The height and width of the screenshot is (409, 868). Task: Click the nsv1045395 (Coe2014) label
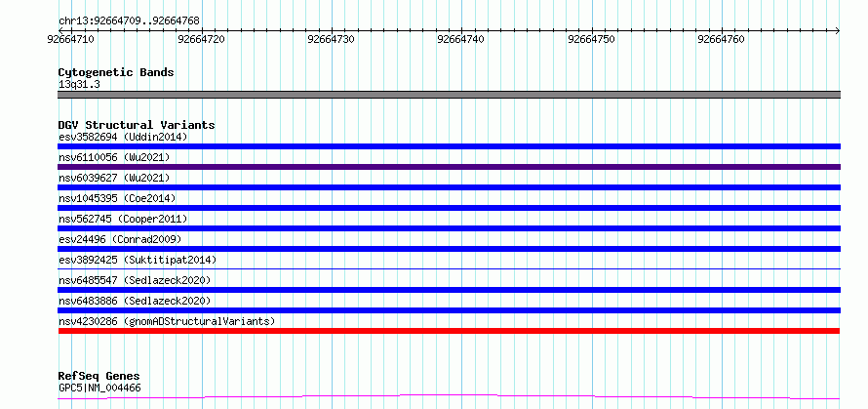point(117,198)
